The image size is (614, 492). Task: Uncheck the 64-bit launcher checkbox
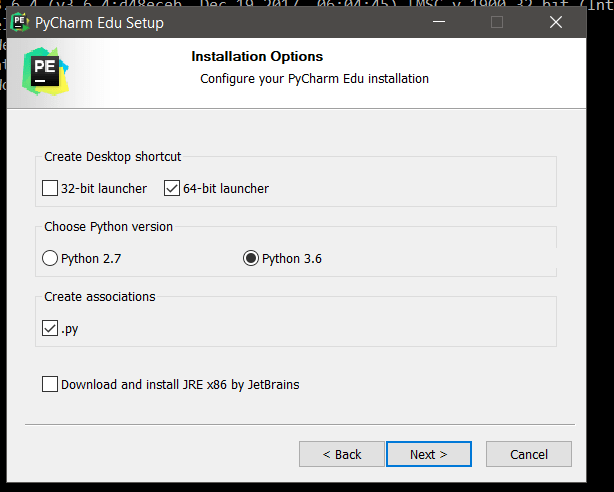(x=172, y=188)
